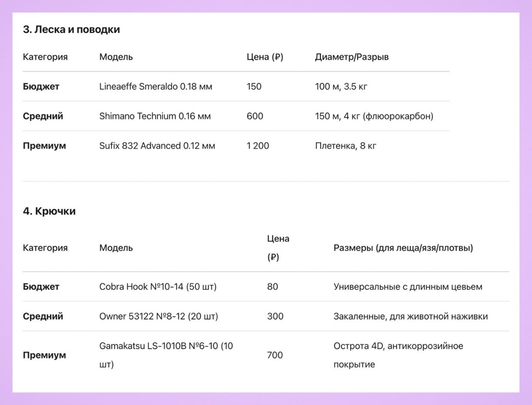Select the price cell "1 200"
Screen dimensions: 532x405
click(258, 146)
